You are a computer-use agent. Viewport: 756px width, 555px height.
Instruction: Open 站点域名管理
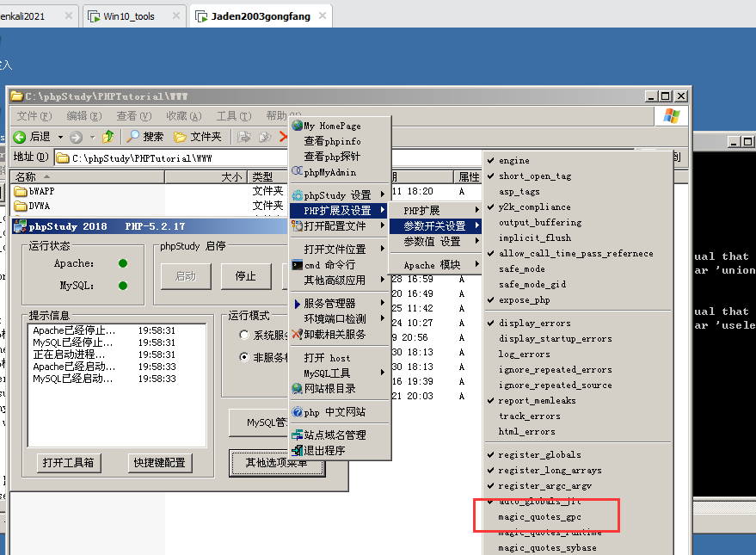click(335, 435)
